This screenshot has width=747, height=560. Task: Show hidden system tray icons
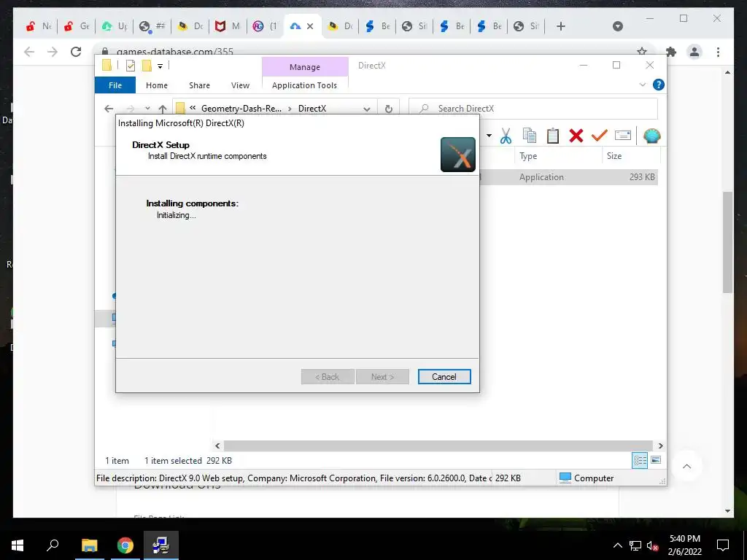[617, 545]
